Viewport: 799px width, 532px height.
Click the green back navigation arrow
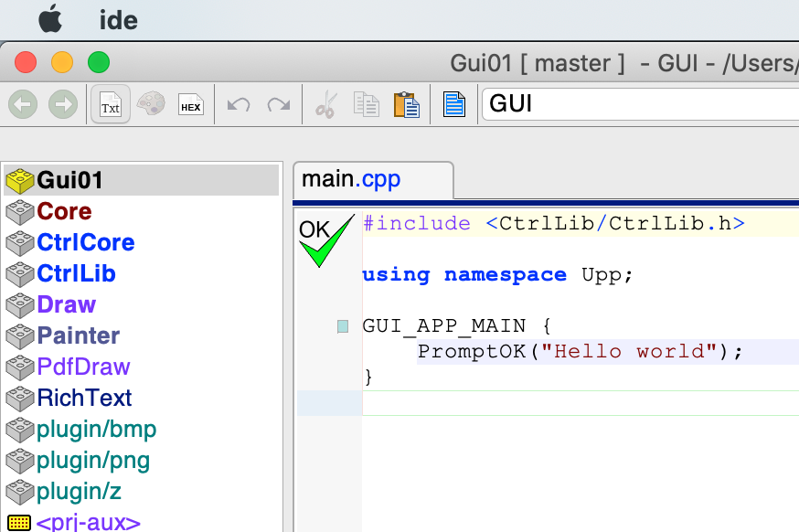tap(23, 105)
